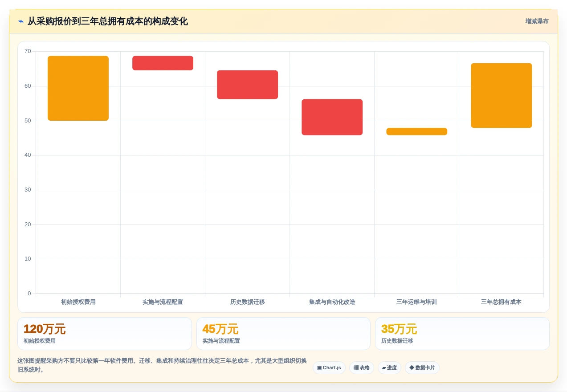Click the 进度 tag chip

point(389,368)
